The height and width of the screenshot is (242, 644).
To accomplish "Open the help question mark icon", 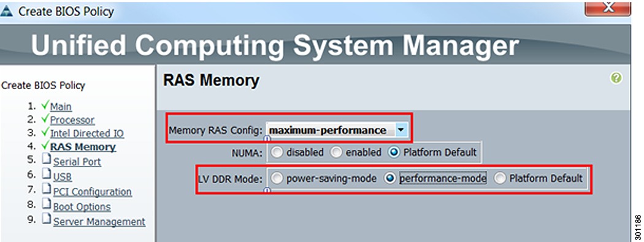I will pyautogui.click(x=616, y=78).
